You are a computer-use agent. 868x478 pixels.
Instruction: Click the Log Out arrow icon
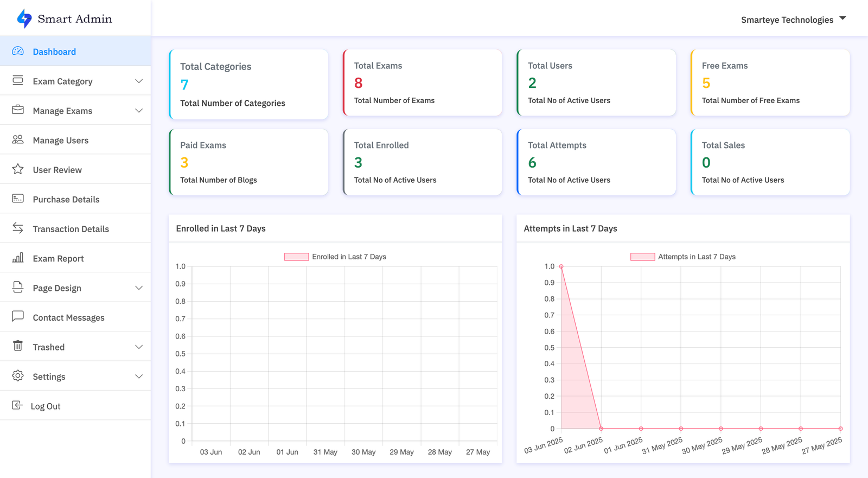(17, 405)
